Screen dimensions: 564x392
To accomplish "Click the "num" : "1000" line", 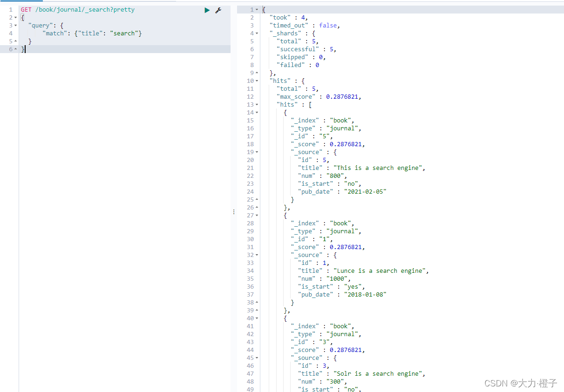I will tap(325, 278).
